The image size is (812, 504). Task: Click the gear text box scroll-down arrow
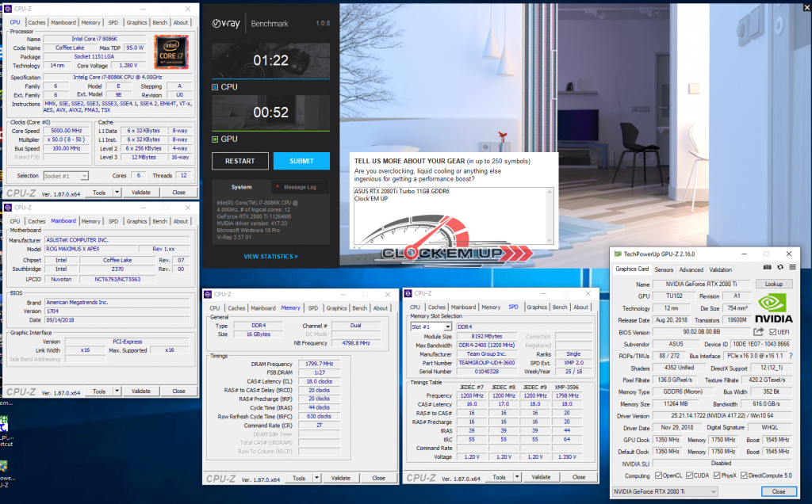click(550, 240)
